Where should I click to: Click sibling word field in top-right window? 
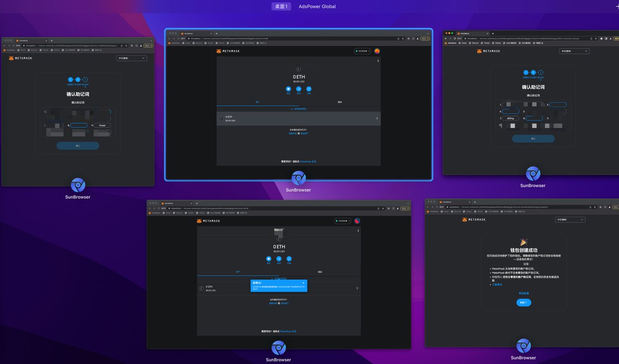click(511, 118)
